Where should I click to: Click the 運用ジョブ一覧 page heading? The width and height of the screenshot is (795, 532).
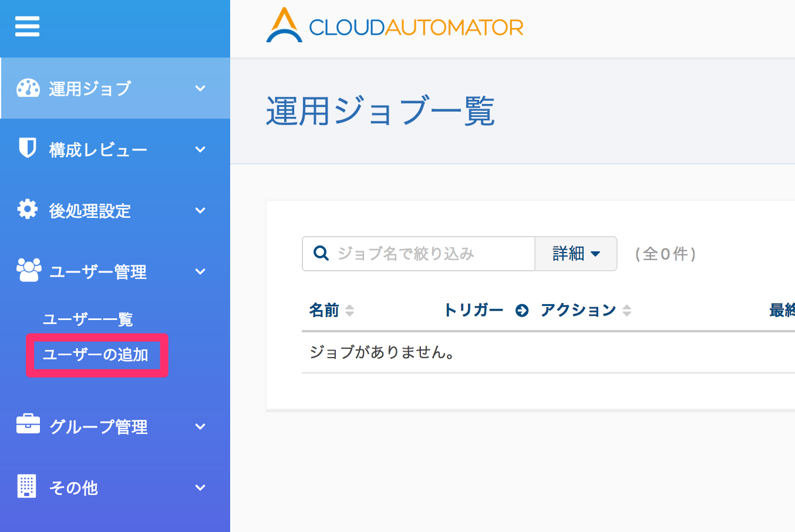(x=380, y=111)
